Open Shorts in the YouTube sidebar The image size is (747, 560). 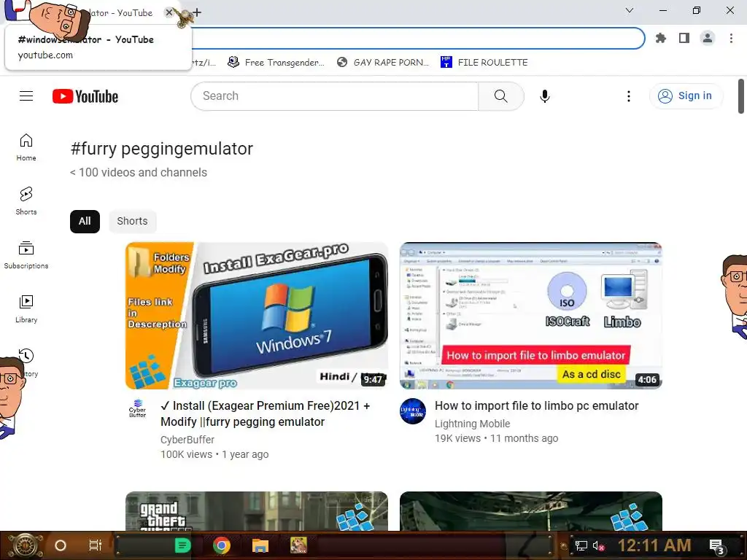tap(26, 201)
